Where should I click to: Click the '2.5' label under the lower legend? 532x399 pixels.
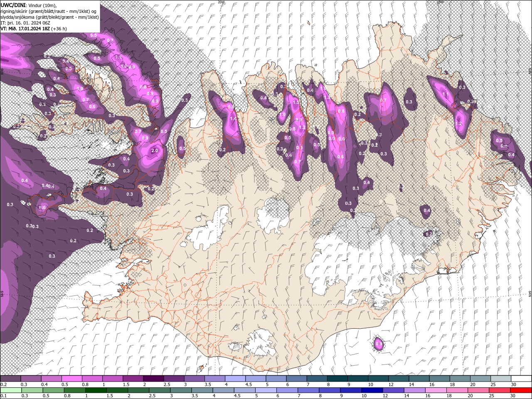pyautogui.click(x=153, y=396)
